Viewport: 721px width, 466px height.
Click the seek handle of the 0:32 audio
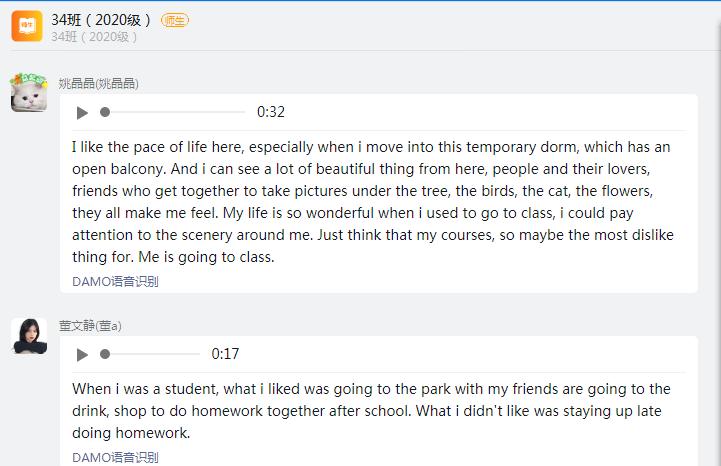pos(105,112)
